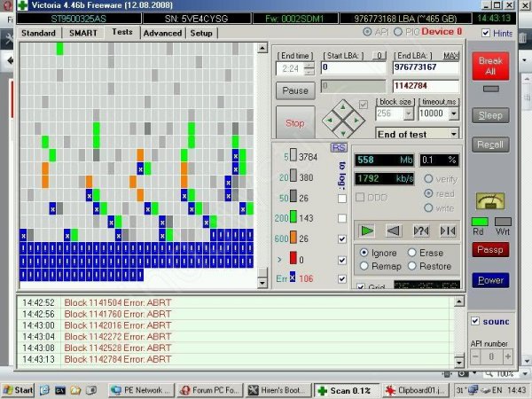Click the reverse scan direction icon
Image resolution: width=532 pixels, height=399 pixels.
[x=393, y=231]
